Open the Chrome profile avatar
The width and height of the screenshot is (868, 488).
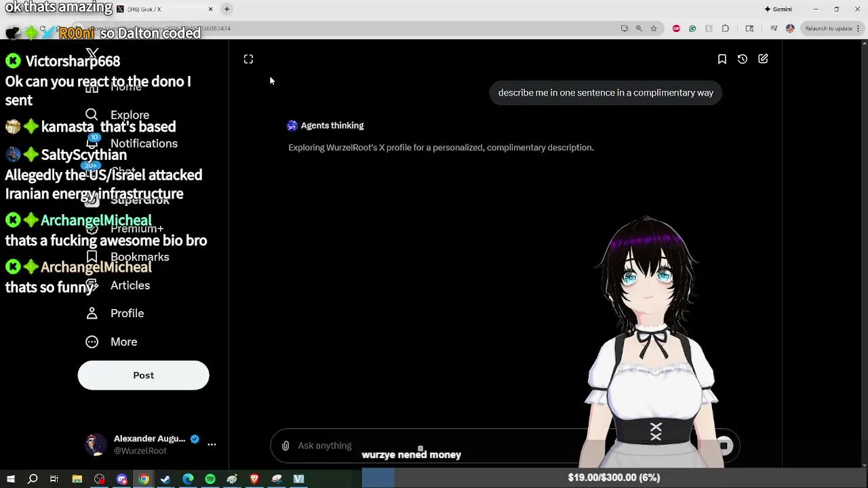click(790, 28)
